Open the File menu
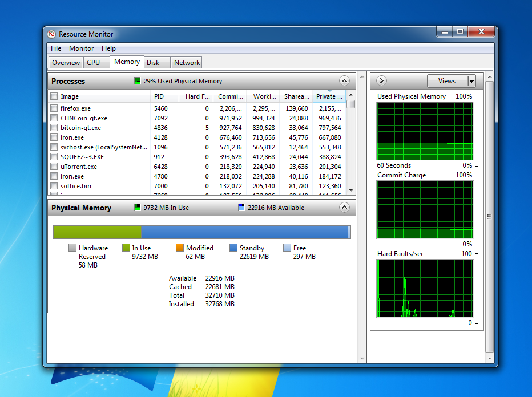The width and height of the screenshot is (532, 397). [x=56, y=48]
